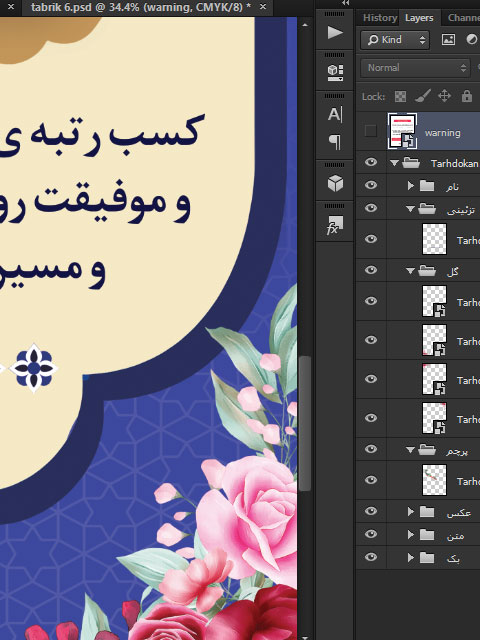Hide the پرچم group
Viewport: 480px width, 640px height.
(x=371, y=449)
